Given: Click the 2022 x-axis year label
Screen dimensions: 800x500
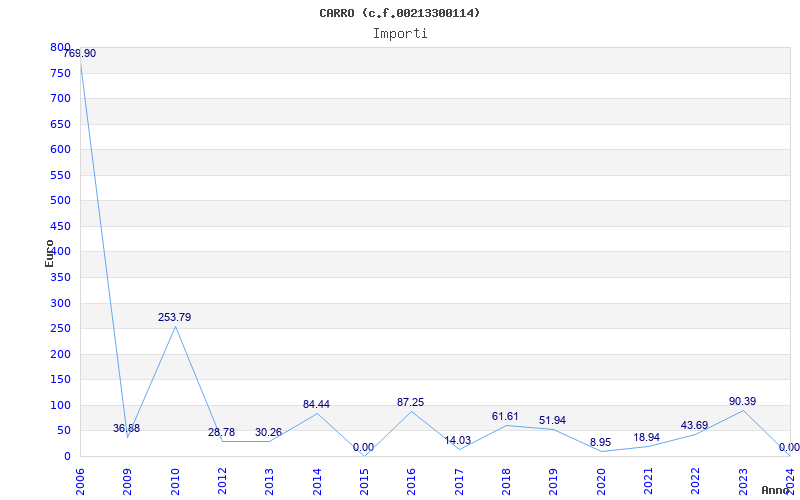Looking at the screenshot, I should pyautogui.click(x=696, y=482).
